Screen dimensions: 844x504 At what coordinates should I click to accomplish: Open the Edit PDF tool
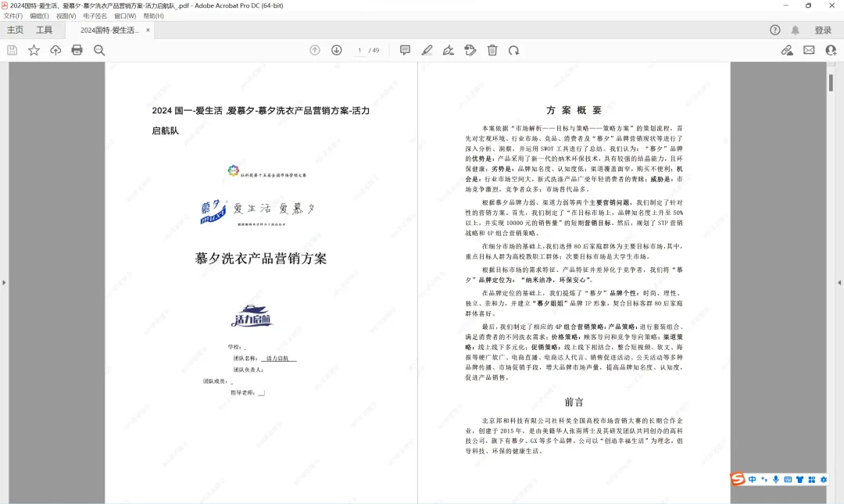[470, 50]
